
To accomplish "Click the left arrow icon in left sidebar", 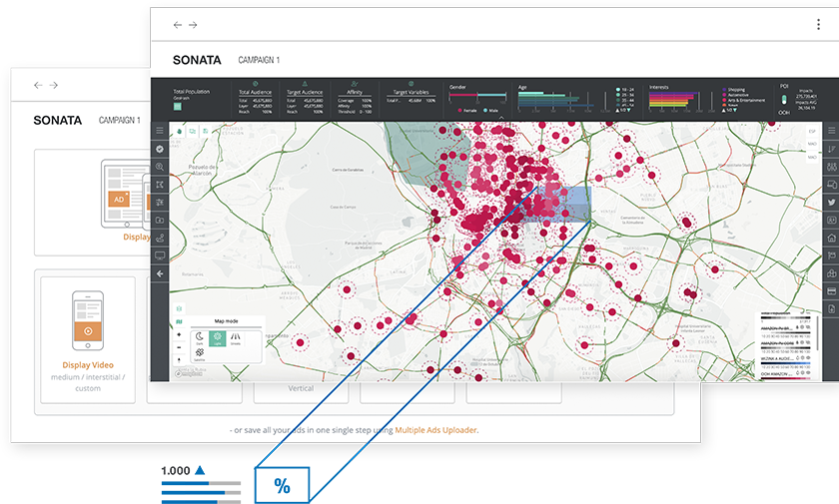I will [x=160, y=273].
